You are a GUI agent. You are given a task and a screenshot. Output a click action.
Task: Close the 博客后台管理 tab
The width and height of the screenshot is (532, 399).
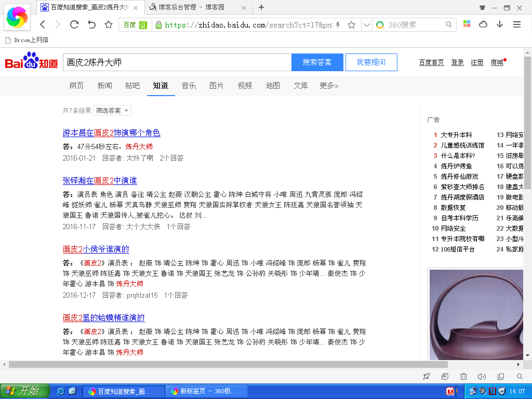[x=244, y=7]
